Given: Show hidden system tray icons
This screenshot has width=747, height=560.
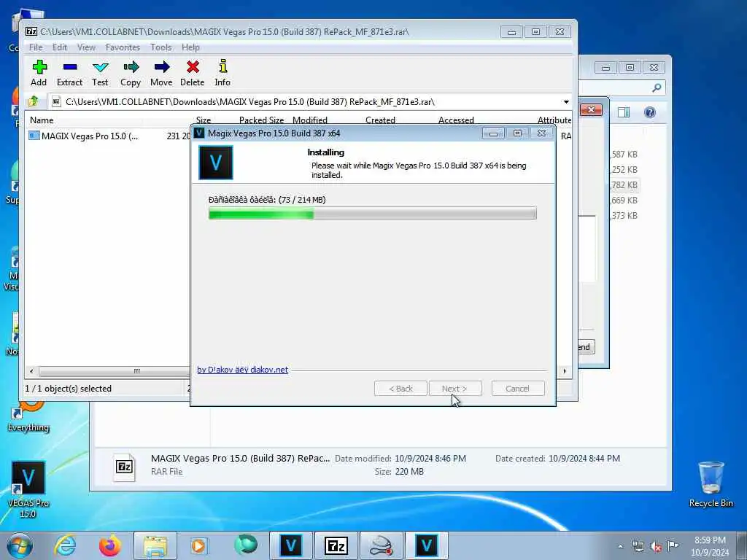Looking at the screenshot, I should click(620, 546).
